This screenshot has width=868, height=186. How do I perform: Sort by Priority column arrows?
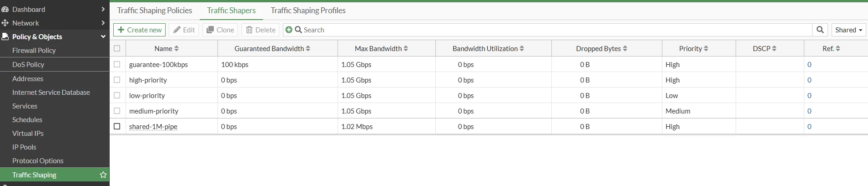pos(706,48)
